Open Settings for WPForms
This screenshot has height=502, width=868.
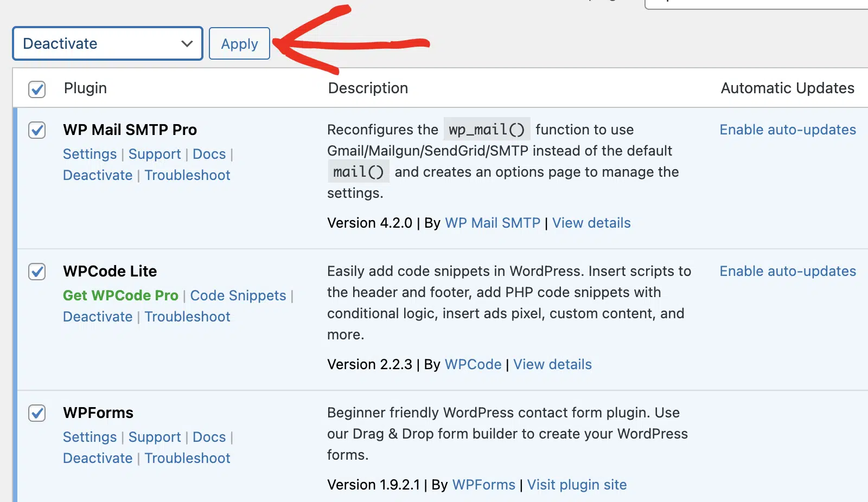(90, 437)
